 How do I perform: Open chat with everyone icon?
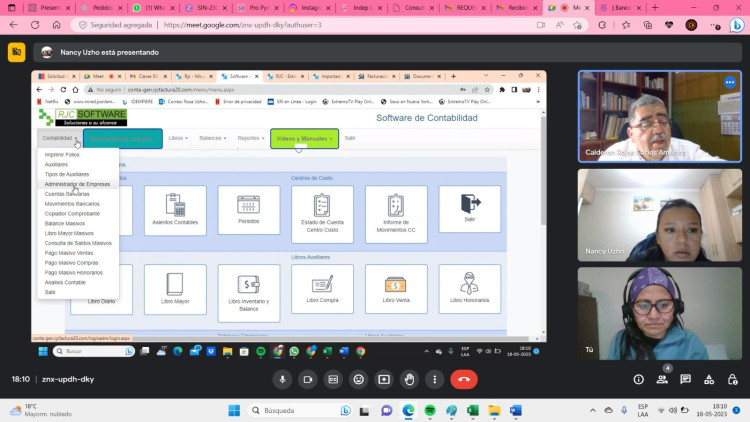[685, 379]
